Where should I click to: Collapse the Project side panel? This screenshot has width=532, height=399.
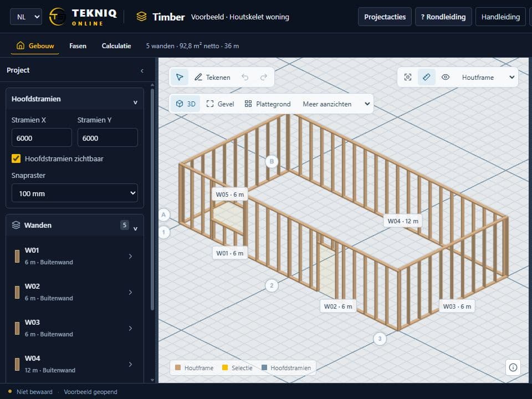(142, 70)
